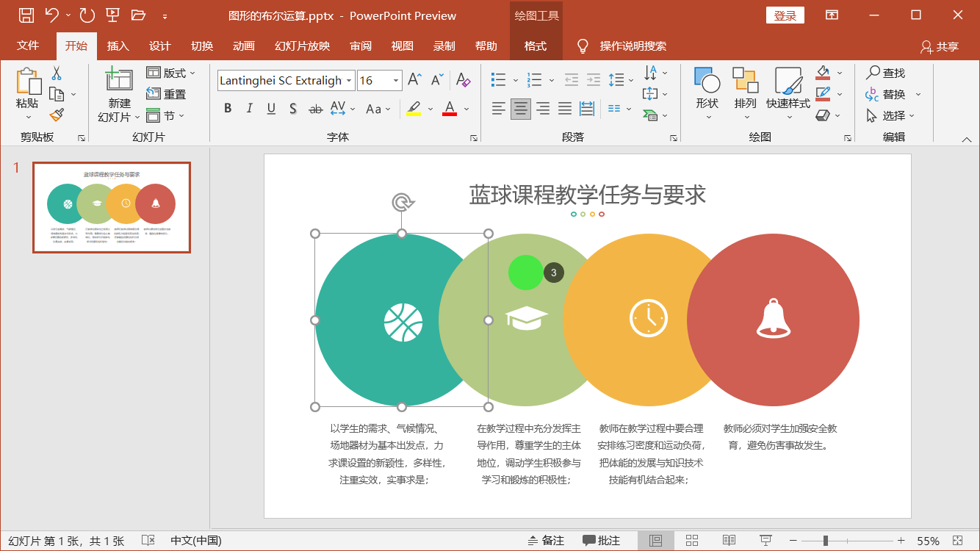The height and width of the screenshot is (551, 980).
Task: Click the Shapes (形状) gallery icon
Action: pyautogui.click(x=707, y=80)
